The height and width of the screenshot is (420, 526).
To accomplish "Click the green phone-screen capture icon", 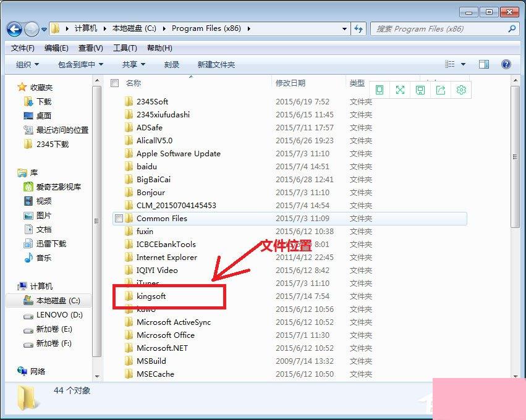I will pos(380,90).
